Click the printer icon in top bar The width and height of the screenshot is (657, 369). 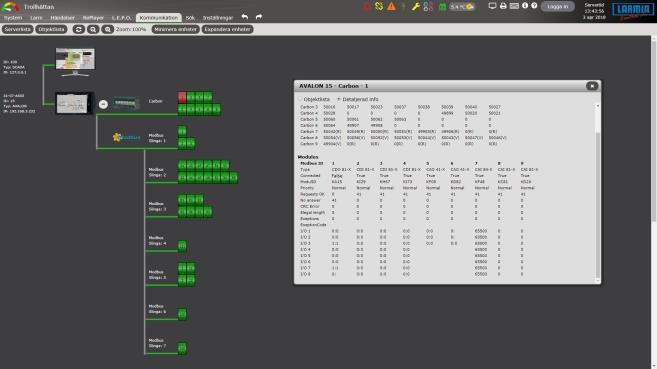[503, 6]
